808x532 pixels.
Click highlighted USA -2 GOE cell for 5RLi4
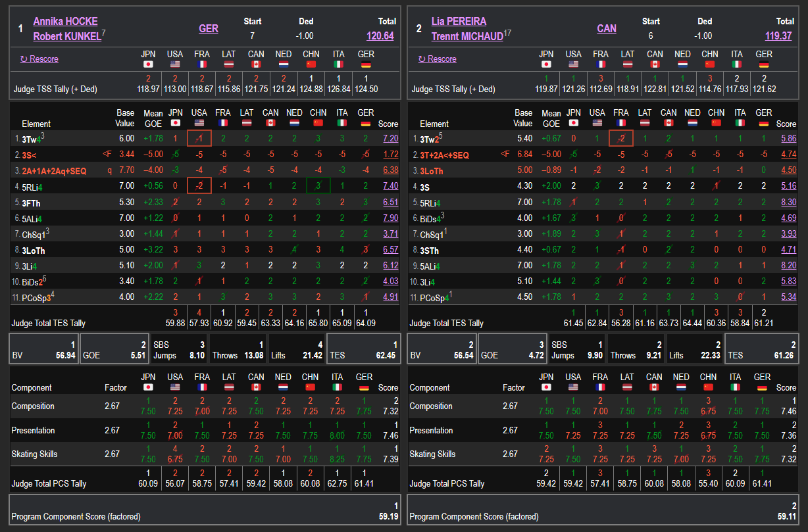pos(199,186)
